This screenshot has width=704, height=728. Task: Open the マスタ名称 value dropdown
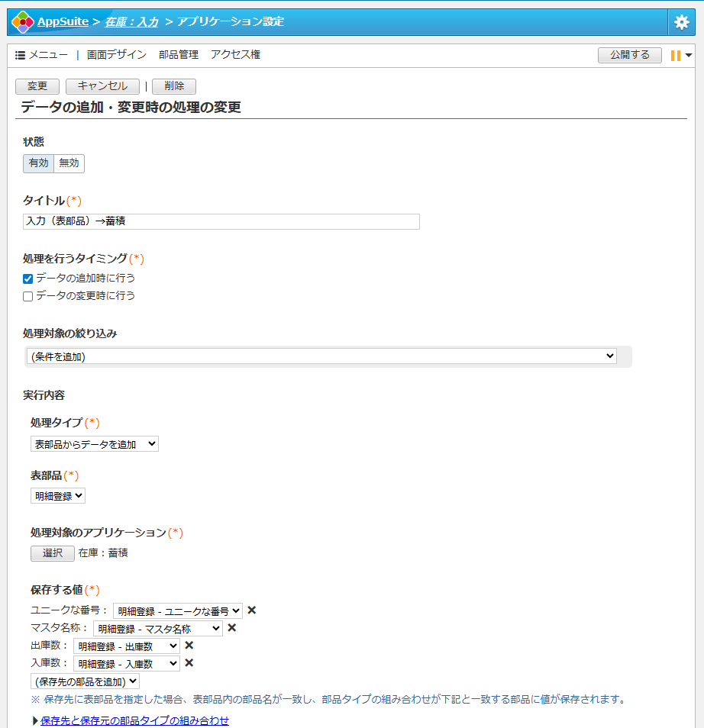pyautogui.click(x=158, y=629)
